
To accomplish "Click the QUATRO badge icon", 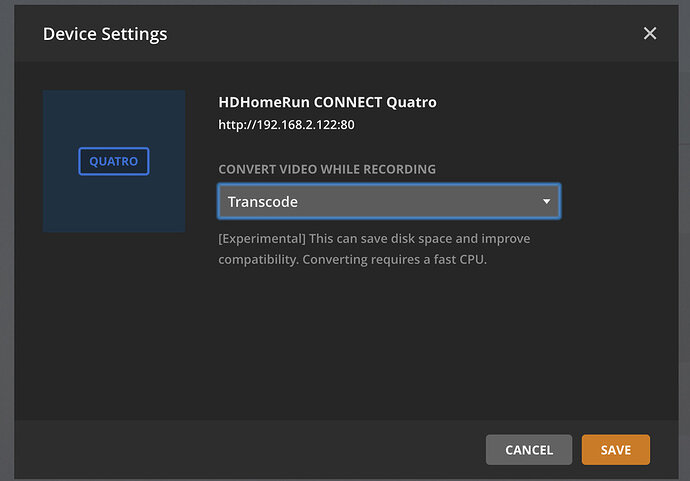I will tap(114, 161).
